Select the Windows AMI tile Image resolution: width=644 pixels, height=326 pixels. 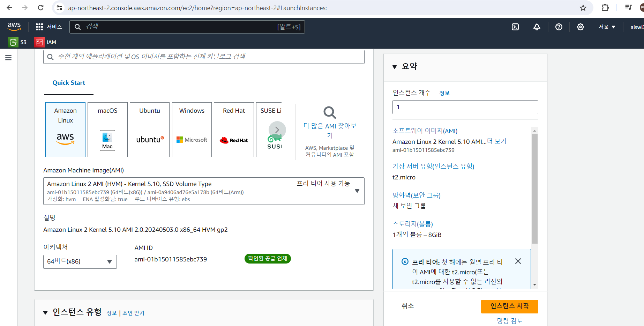pyautogui.click(x=192, y=129)
